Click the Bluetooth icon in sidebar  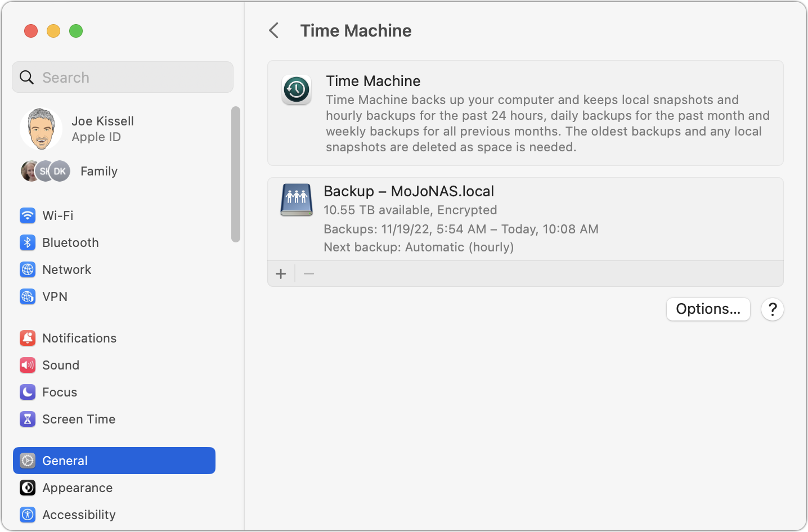pyautogui.click(x=28, y=242)
